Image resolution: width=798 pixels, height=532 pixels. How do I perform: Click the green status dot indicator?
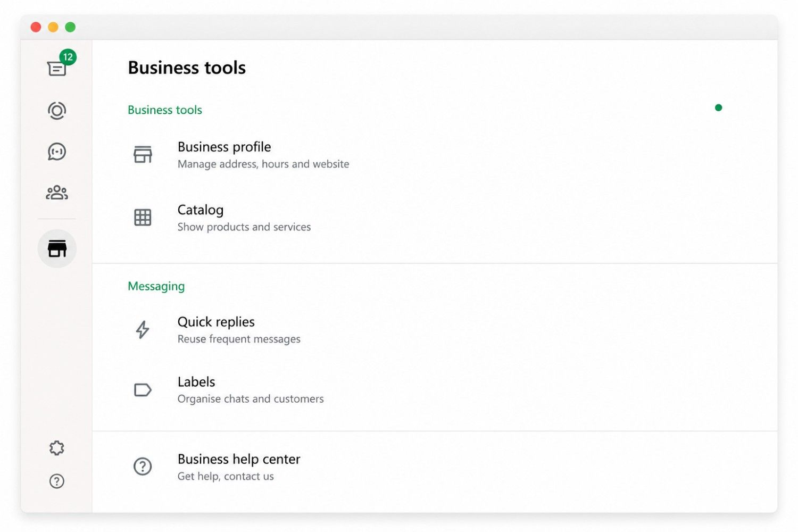pyautogui.click(x=718, y=107)
